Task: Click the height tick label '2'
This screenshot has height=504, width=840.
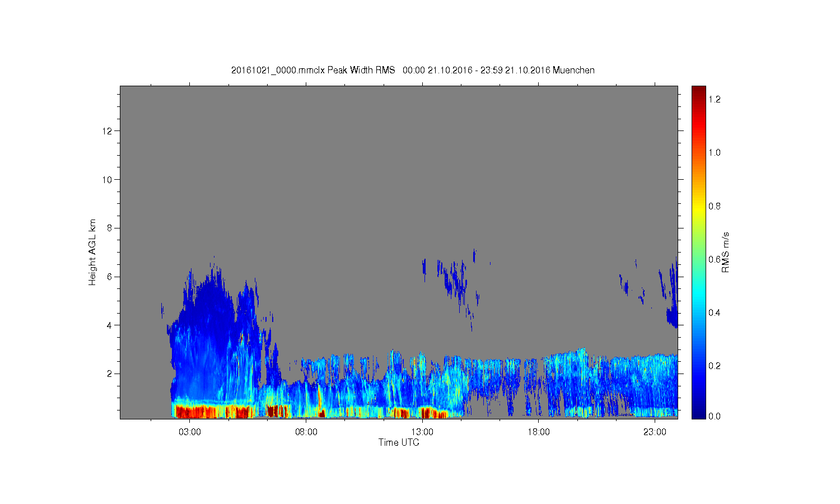Action: click(110, 374)
